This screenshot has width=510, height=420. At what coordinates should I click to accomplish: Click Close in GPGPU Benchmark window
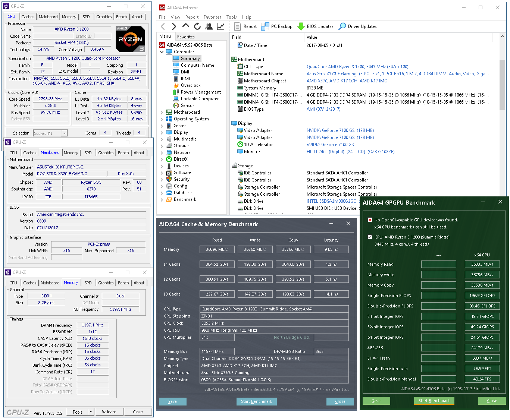point(492,401)
